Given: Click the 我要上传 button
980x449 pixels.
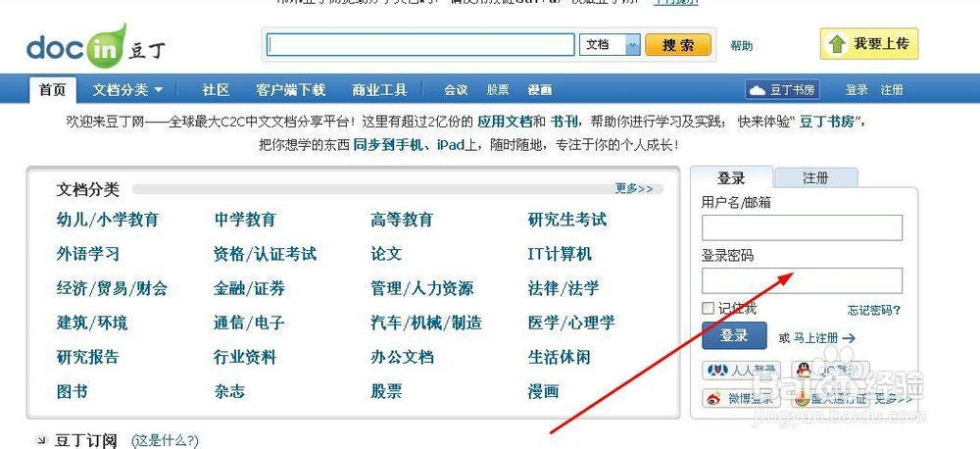Looking at the screenshot, I should click(868, 44).
